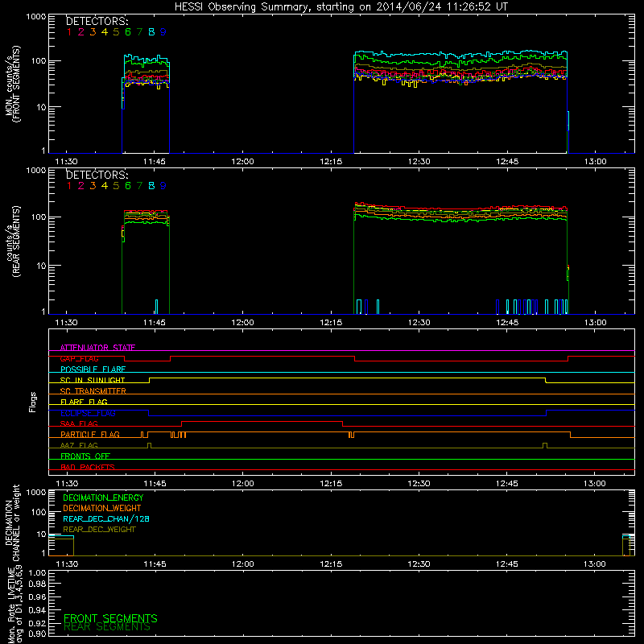This screenshot has height=644, width=644.
Task: Click the front segments counts/s y-axis title
Action: (13, 85)
